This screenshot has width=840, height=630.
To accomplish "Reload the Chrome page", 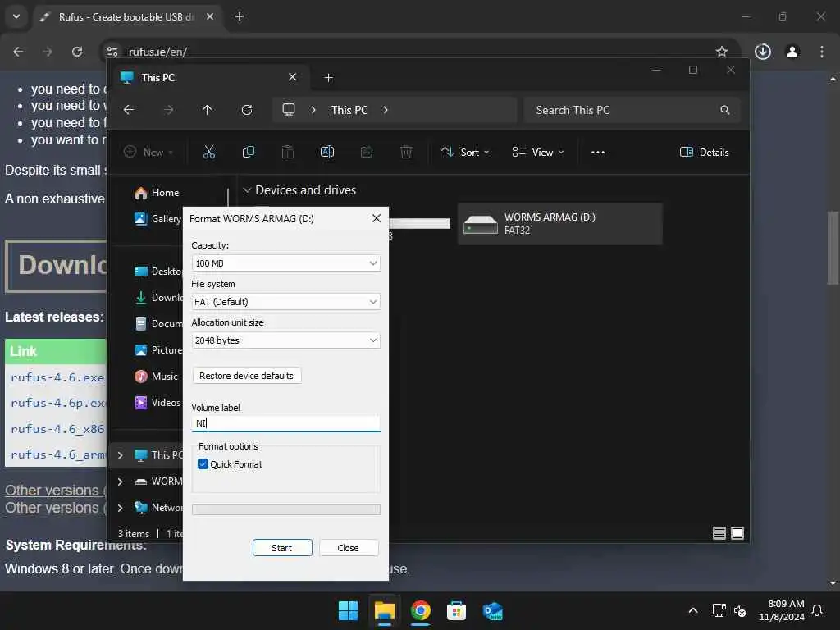I will (77, 52).
